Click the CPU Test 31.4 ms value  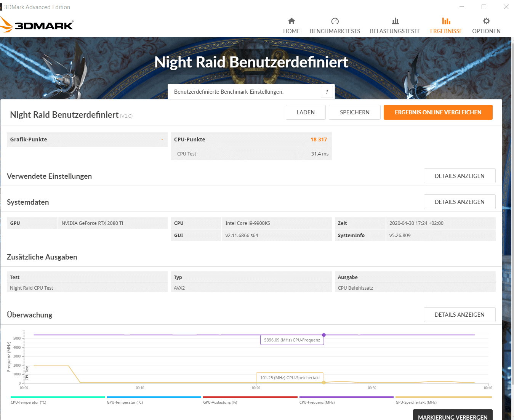pos(320,154)
